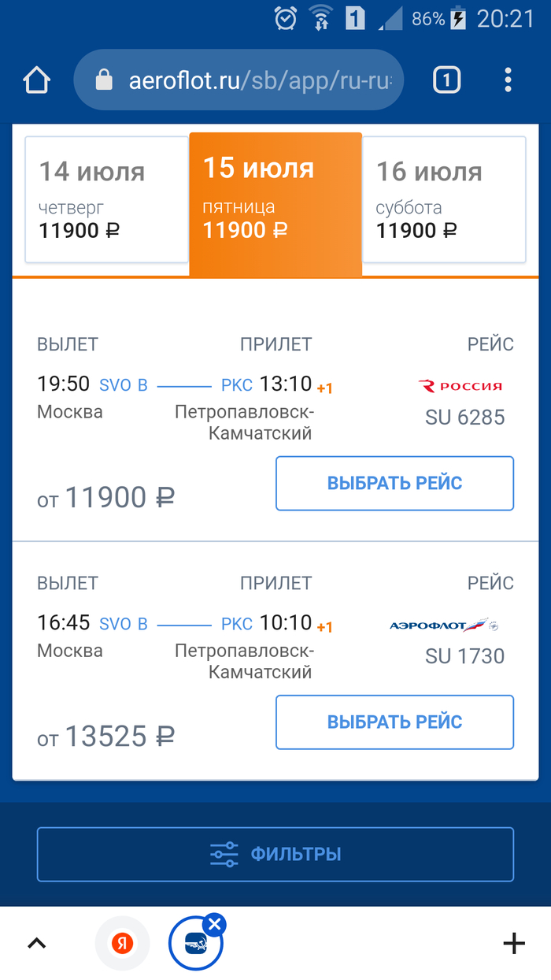Add a new tab with plus icon
Screen dimensions: 551x980
[513, 943]
